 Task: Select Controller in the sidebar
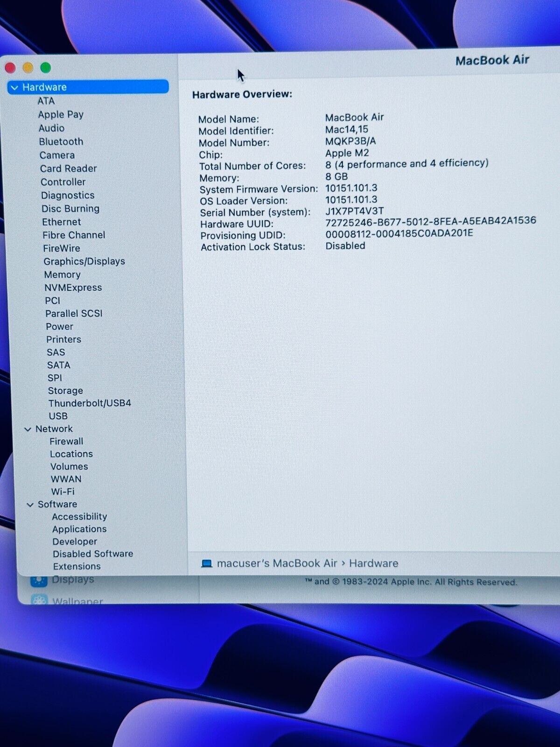coord(63,182)
